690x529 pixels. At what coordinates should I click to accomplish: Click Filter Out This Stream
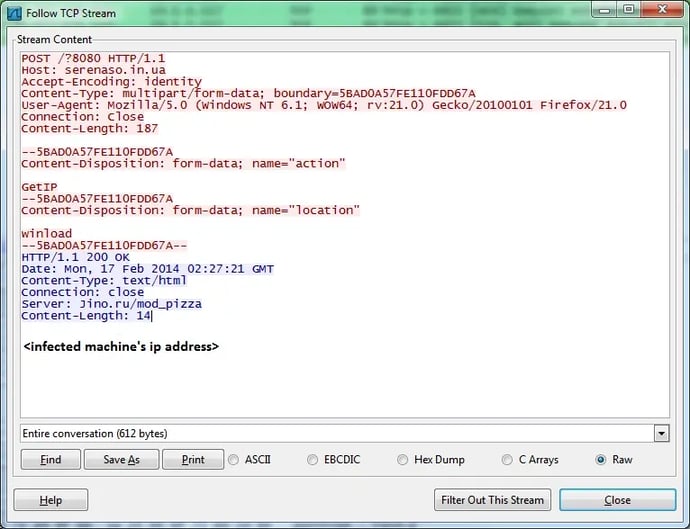tap(492, 500)
